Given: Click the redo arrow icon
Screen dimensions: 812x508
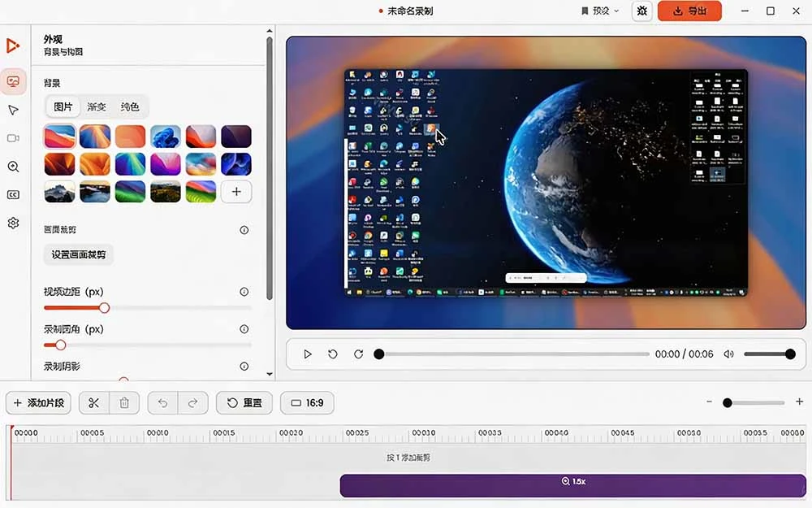Looking at the screenshot, I should click(192, 403).
